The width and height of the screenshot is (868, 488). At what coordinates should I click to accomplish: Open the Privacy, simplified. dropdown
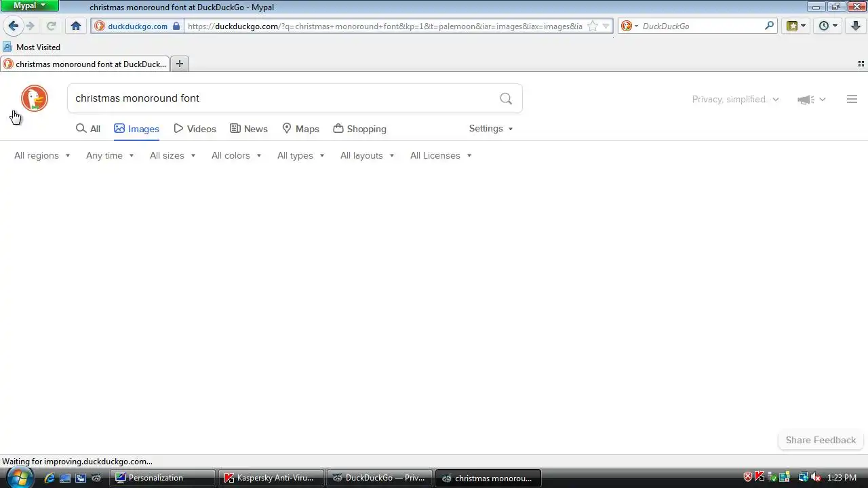(x=736, y=99)
